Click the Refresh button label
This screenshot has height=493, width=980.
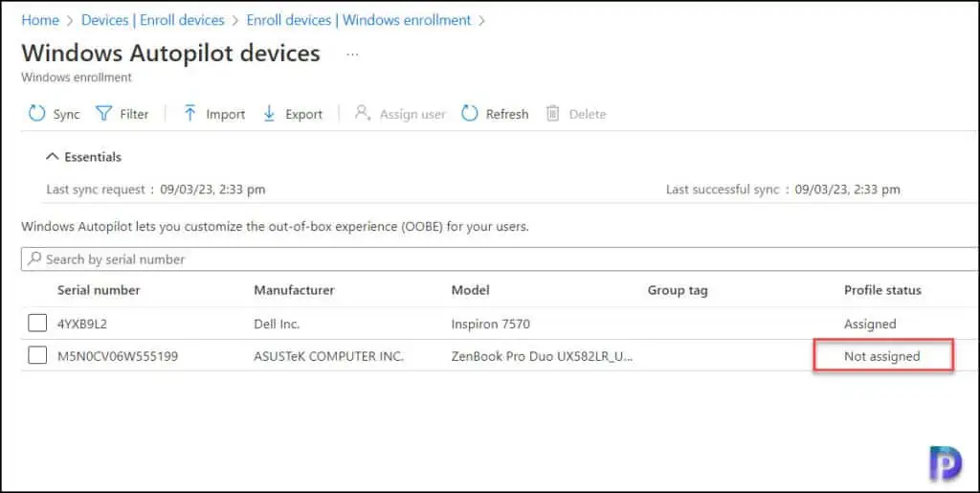pos(507,114)
